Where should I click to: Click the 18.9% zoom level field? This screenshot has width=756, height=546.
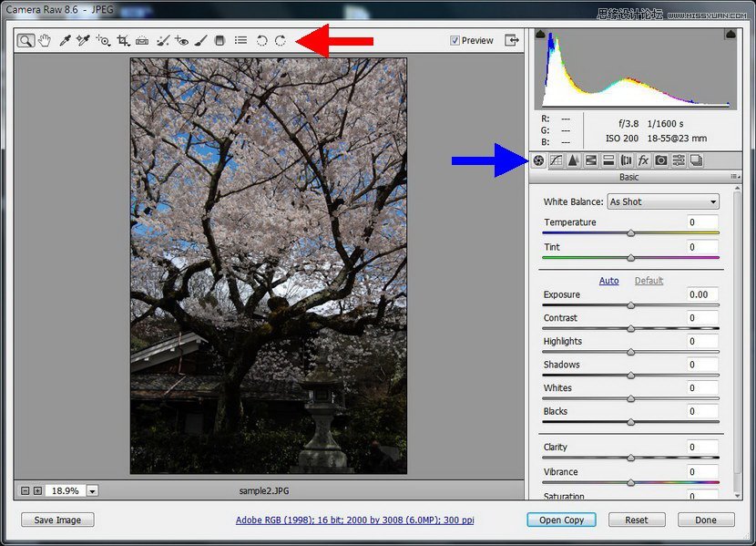[x=66, y=491]
